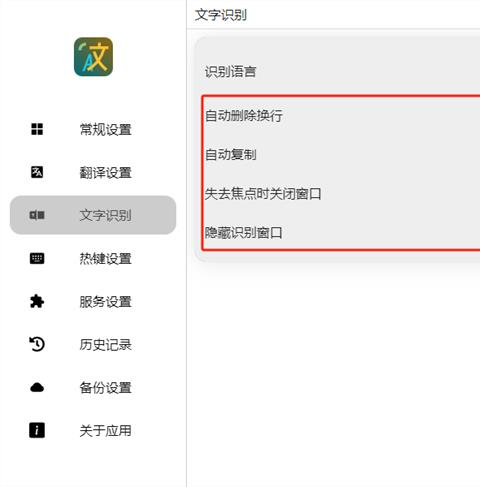Open 关于应用 page
Viewport: 480px width, 487px height.
93,430
